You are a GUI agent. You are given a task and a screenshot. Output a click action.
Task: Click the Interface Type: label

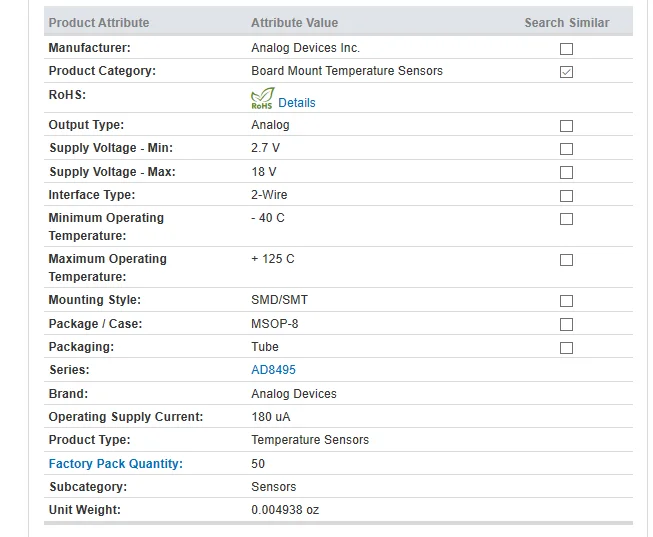pos(92,195)
